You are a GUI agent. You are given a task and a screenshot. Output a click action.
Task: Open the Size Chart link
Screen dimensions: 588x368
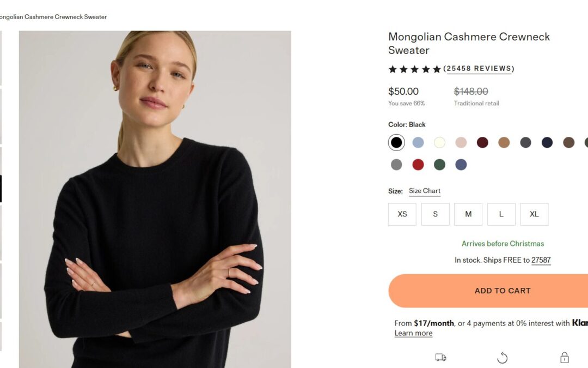pos(425,191)
